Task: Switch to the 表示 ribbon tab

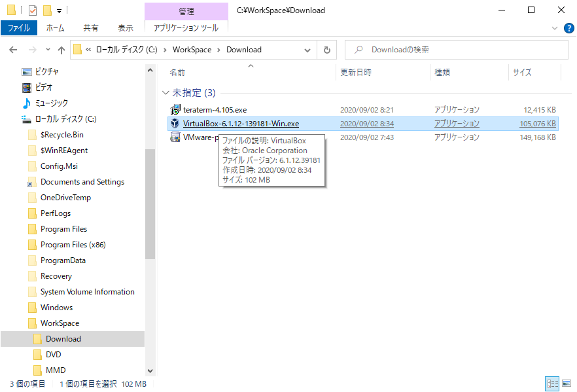Action: (x=125, y=28)
